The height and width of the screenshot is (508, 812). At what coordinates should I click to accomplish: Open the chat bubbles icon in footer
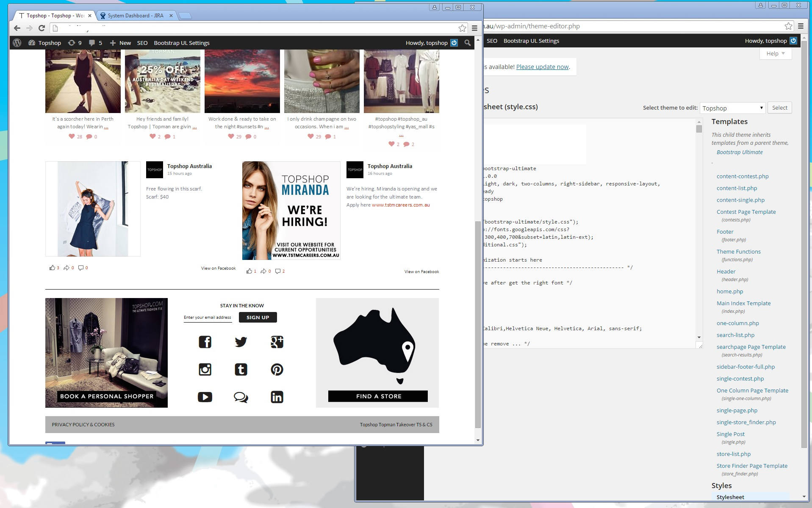click(241, 397)
